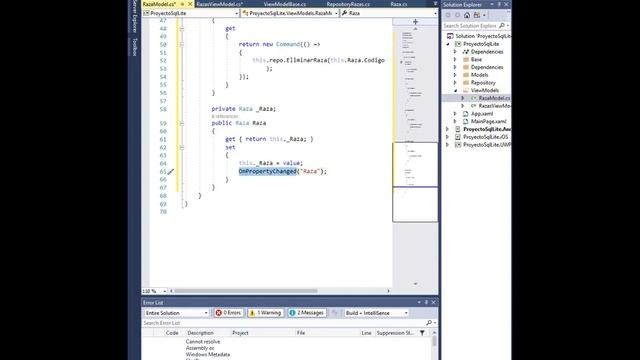Screen dimensions: 640x360
Task: Click the Error List search magnifier icon
Action: pyautogui.click(x=429, y=323)
